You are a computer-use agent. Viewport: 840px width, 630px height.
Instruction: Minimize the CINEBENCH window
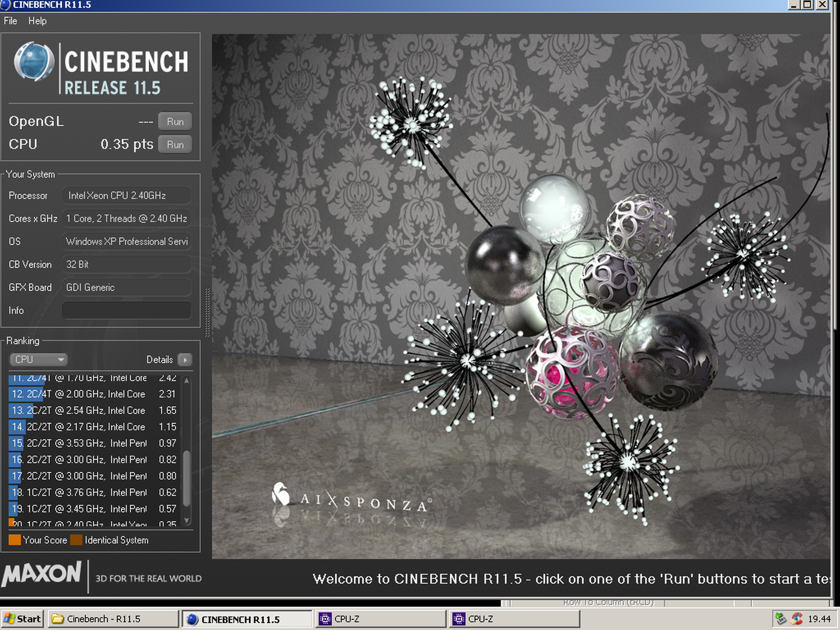point(794,5)
